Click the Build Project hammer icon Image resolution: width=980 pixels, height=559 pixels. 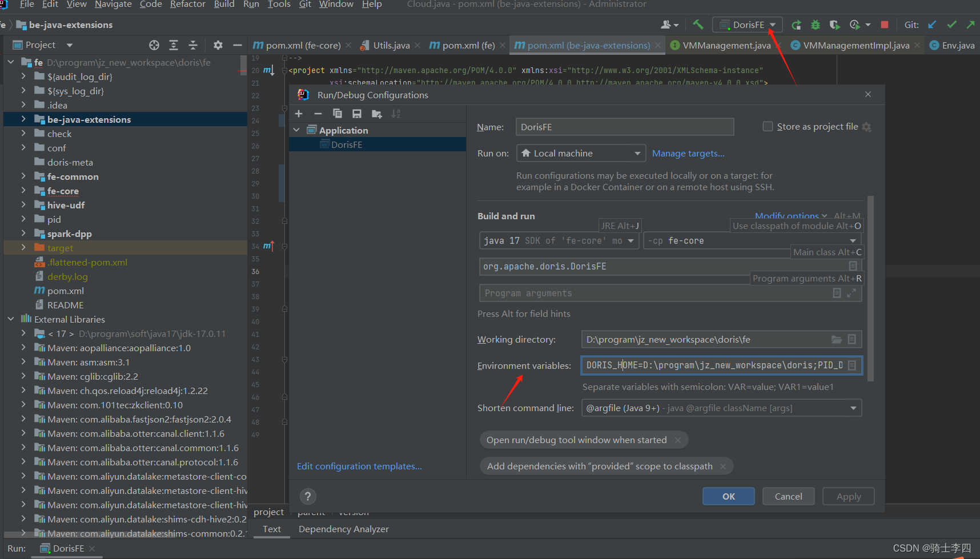pyautogui.click(x=697, y=25)
